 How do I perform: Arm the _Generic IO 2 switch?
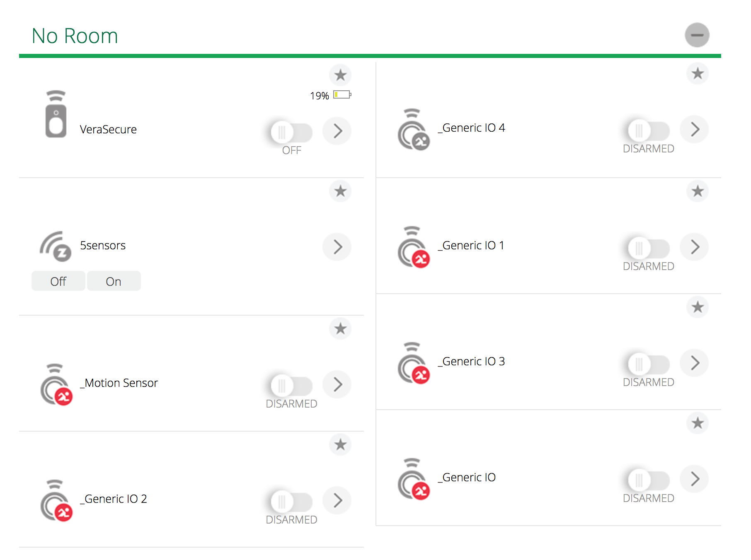point(291,502)
